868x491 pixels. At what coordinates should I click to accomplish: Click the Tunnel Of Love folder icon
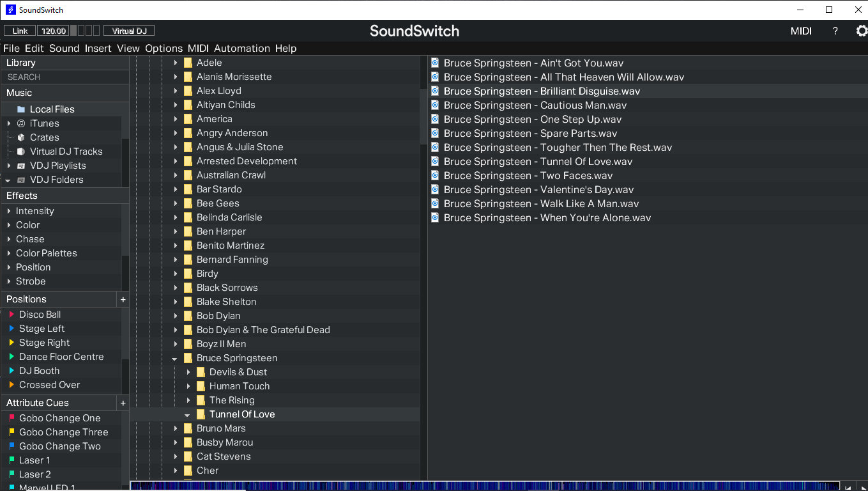pos(201,414)
